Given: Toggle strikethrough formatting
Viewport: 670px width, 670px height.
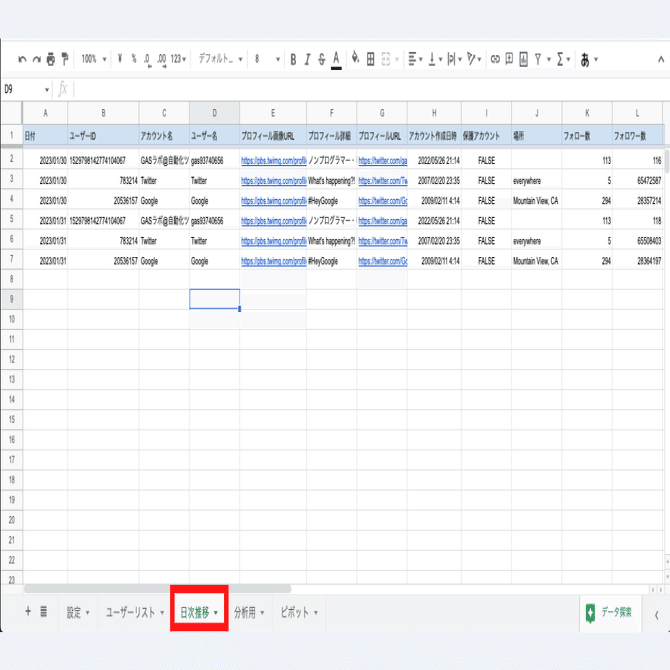Looking at the screenshot, I should tap(322, 59).
